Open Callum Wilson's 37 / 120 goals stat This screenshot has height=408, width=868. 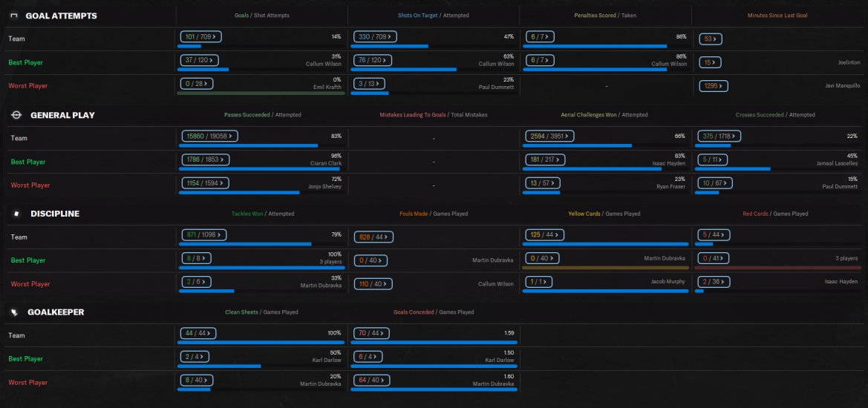[199, 60]
